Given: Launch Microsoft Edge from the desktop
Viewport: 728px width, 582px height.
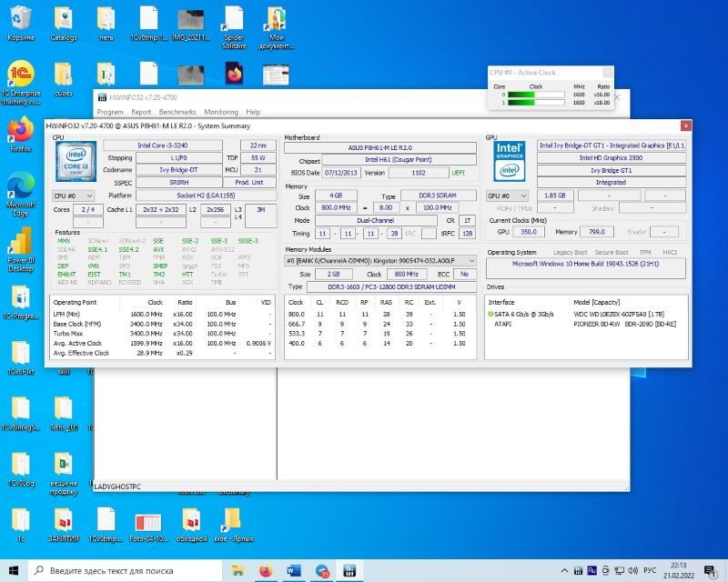Looking at the screenshot, I should [x=20, y=194].
